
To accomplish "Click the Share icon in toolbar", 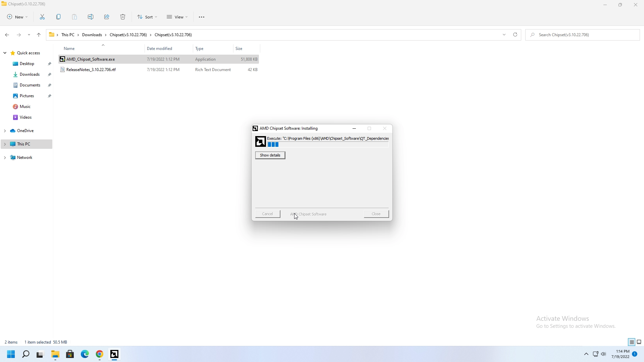I will (107, 17).
